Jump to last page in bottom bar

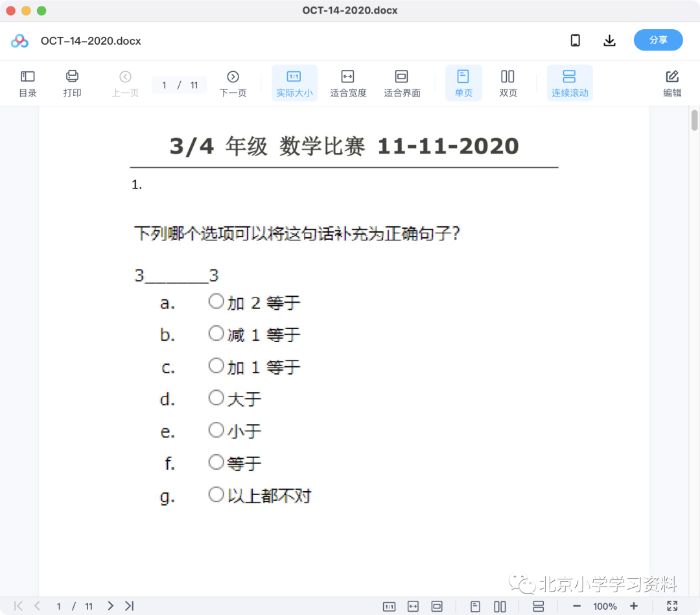pyautogui.click(x=130, y=606)
